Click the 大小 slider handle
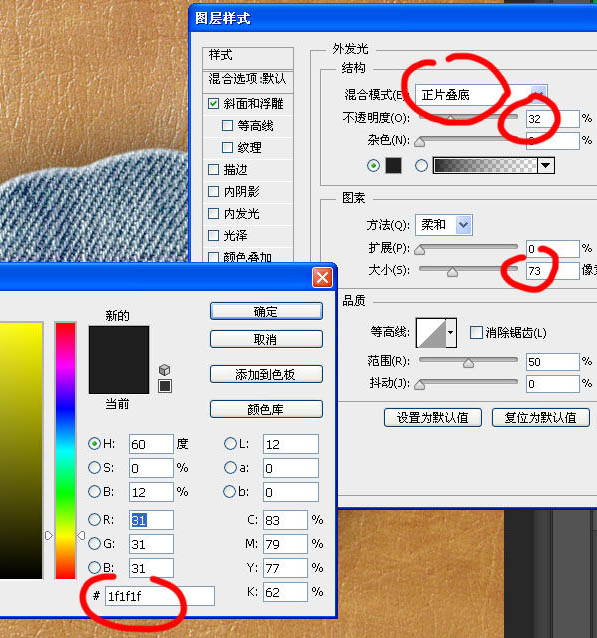This screenshot has height=638, width=597. click(x=452, y=271)
